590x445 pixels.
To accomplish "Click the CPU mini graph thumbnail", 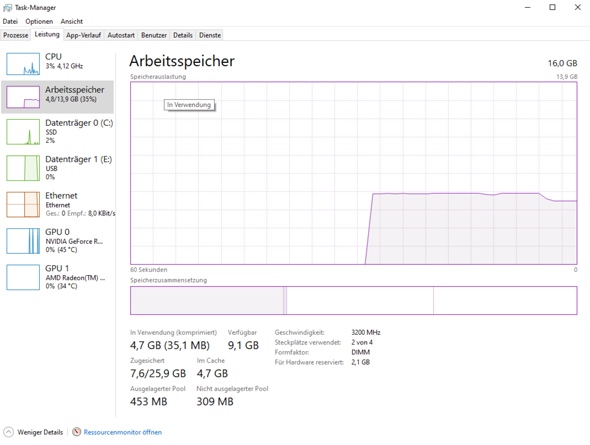I will pyautogui.click(x=23, y=64).
